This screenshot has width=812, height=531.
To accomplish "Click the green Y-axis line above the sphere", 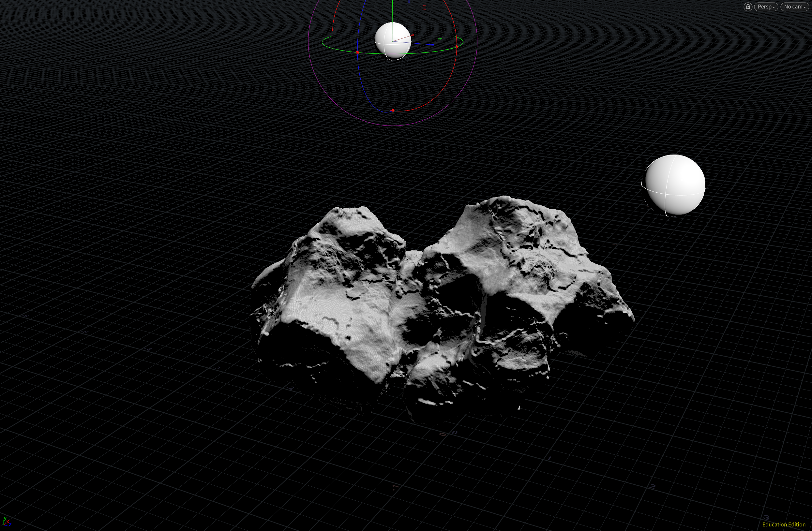I will [x=393, y=10].
